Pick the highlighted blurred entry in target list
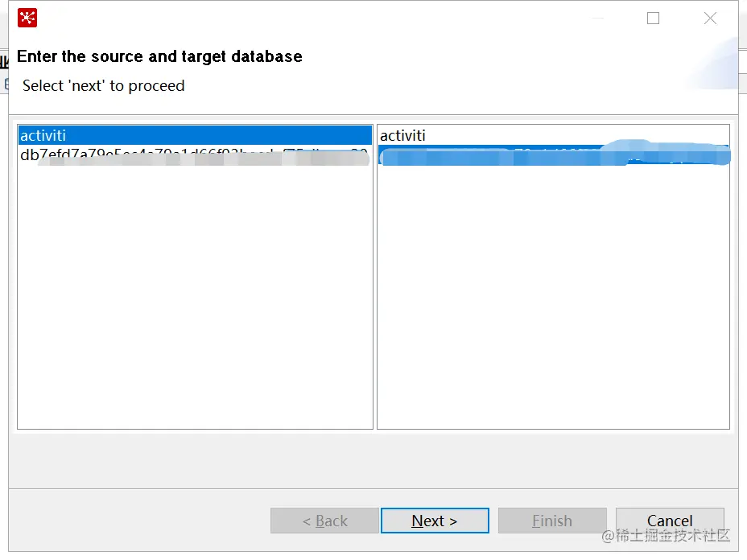Image resolution: width=747 pixels, height=560 pixels. (553, 155)
